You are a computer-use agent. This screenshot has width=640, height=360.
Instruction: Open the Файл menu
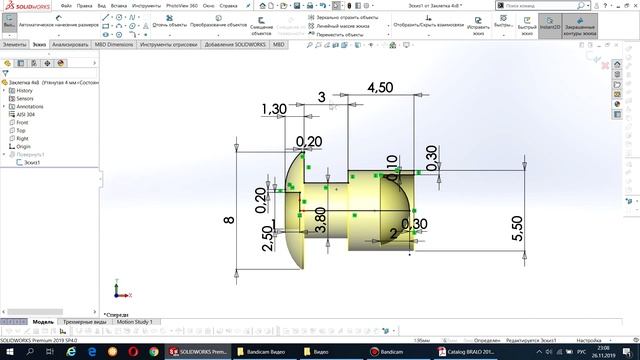point(66,6)
